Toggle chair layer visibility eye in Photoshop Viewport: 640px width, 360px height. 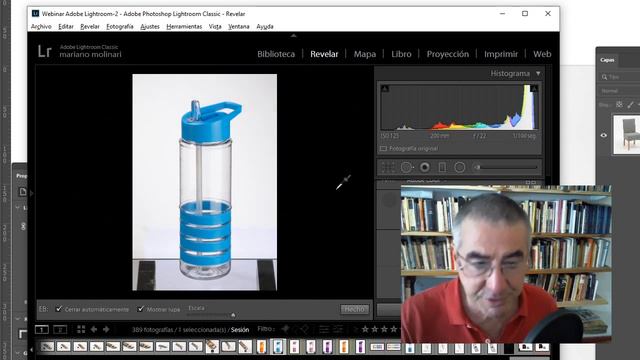pyautogui.click(x=604, y=136)
